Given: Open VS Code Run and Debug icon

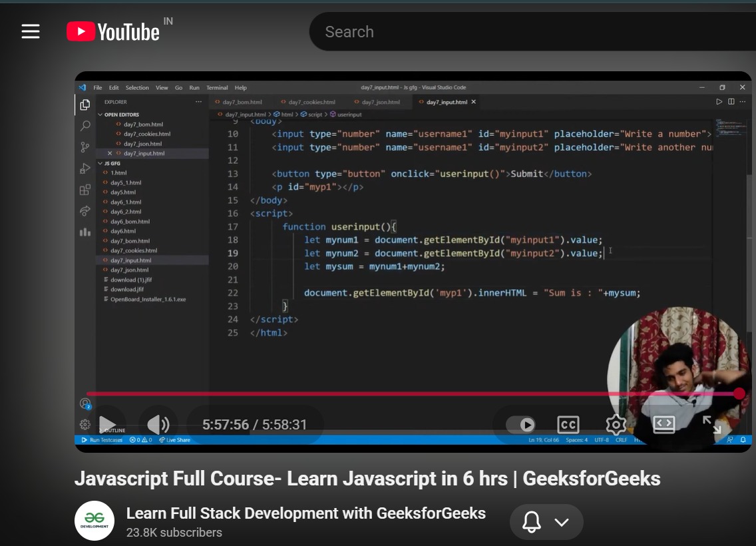Looking at the screenshot, I should point(85,168).
